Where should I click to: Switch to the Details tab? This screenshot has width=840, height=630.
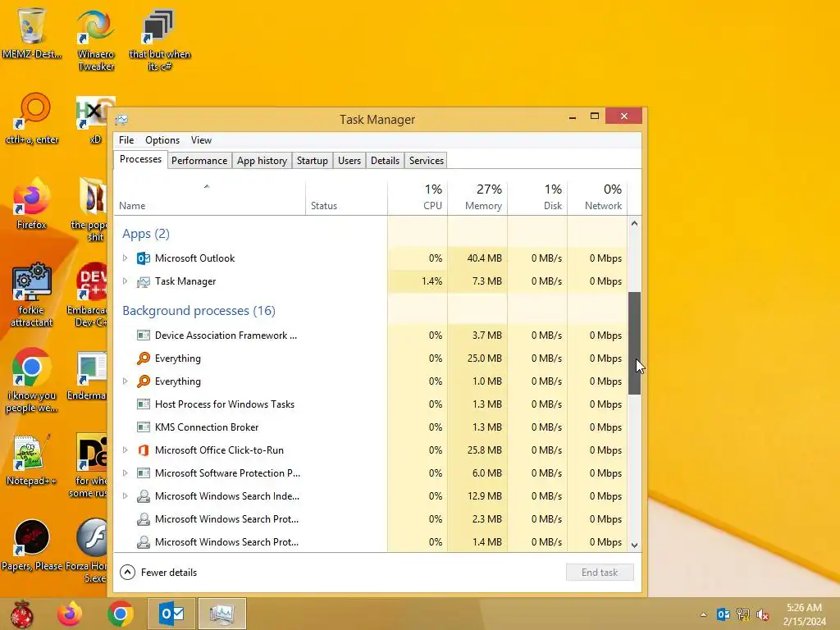(x=386, y=161)
